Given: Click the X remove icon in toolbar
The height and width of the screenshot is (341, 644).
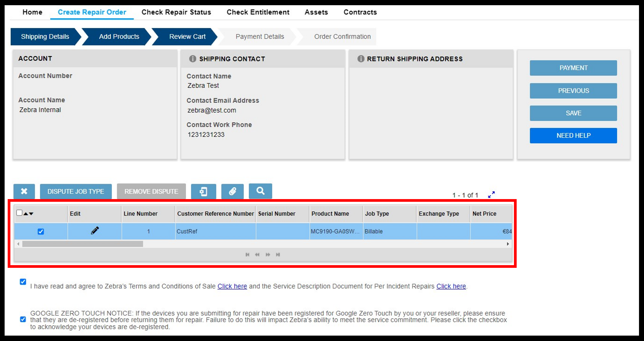Looking at the screenshot, I should point(25,191).
